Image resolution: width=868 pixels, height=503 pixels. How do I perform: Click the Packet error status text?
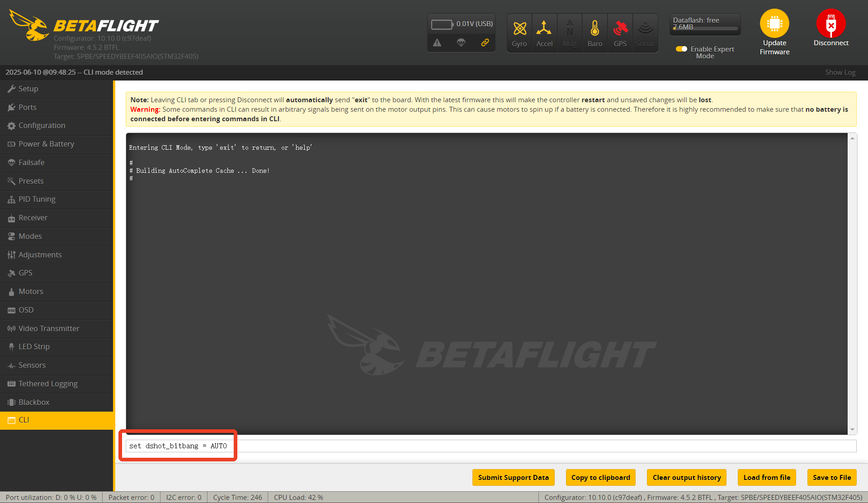131,497
